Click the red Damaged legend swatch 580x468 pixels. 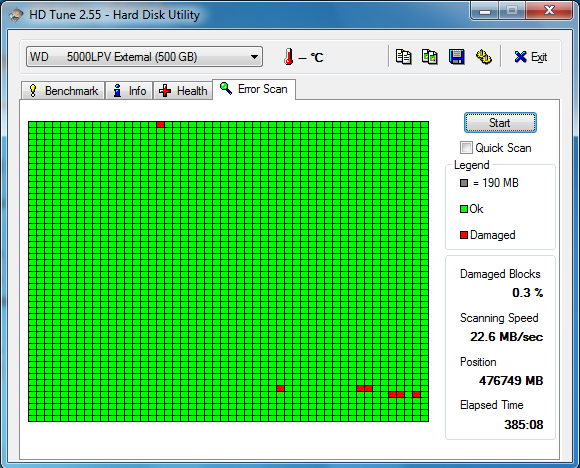[464, 235]
